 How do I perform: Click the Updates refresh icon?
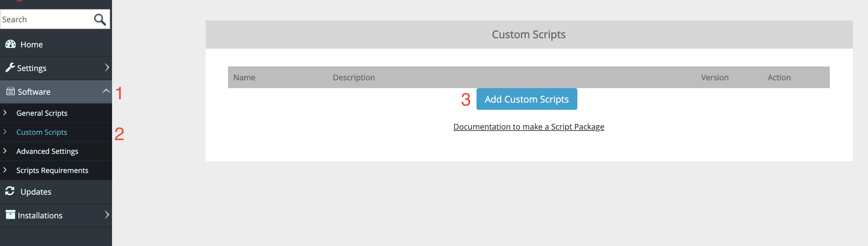coord(10,191)
